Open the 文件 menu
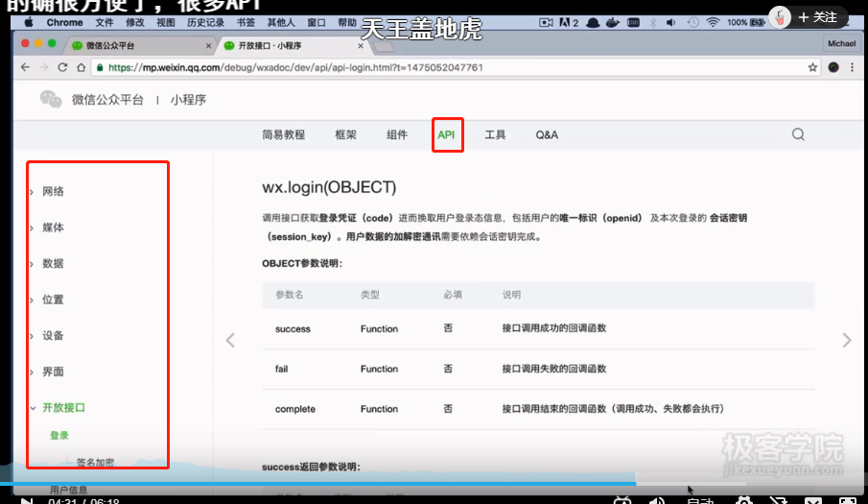Viewport: 868px width, 504px height. tap(105, 23)
